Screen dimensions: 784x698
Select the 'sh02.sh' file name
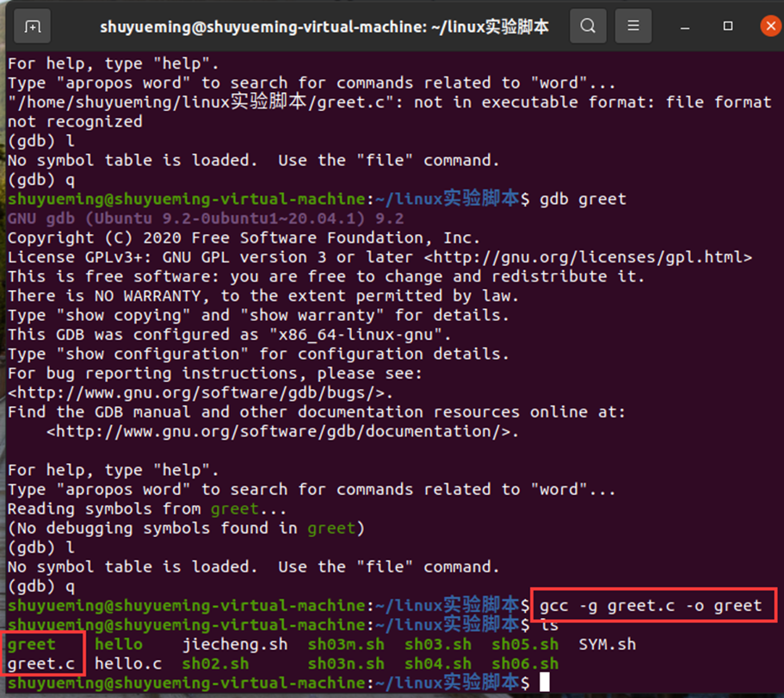(x=215, y=664)
